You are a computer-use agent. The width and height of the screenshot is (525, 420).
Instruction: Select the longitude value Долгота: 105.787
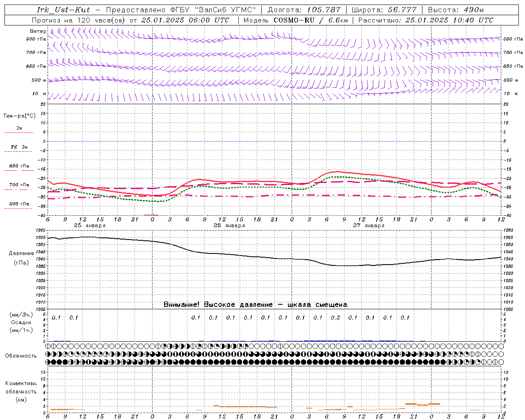(304, 10)
